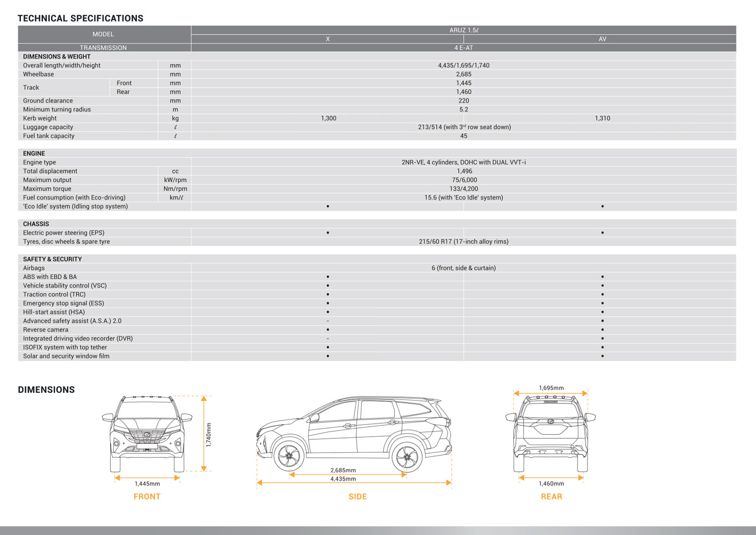Click the 4,435mm length dimension label
756x535 pixels.
tap(343, 479)
